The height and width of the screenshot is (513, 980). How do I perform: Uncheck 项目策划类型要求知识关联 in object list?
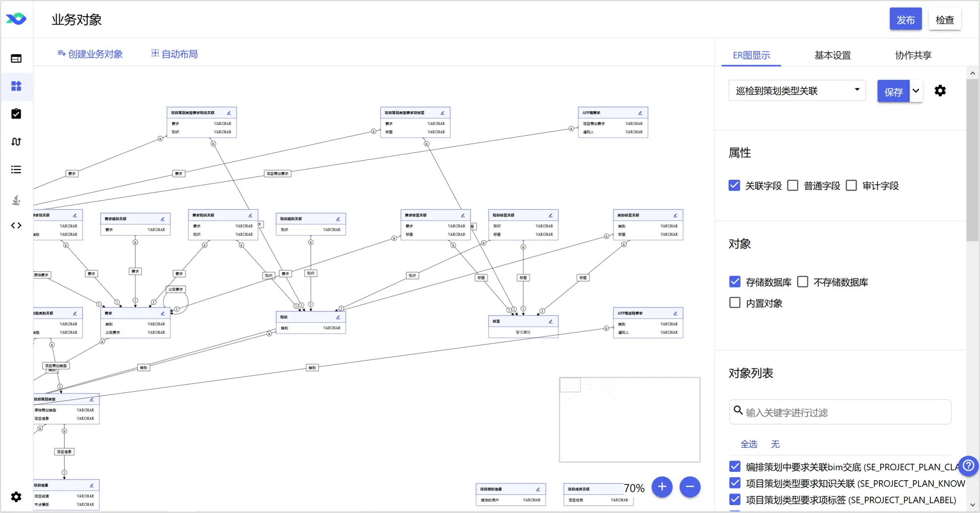click(735, 483)
